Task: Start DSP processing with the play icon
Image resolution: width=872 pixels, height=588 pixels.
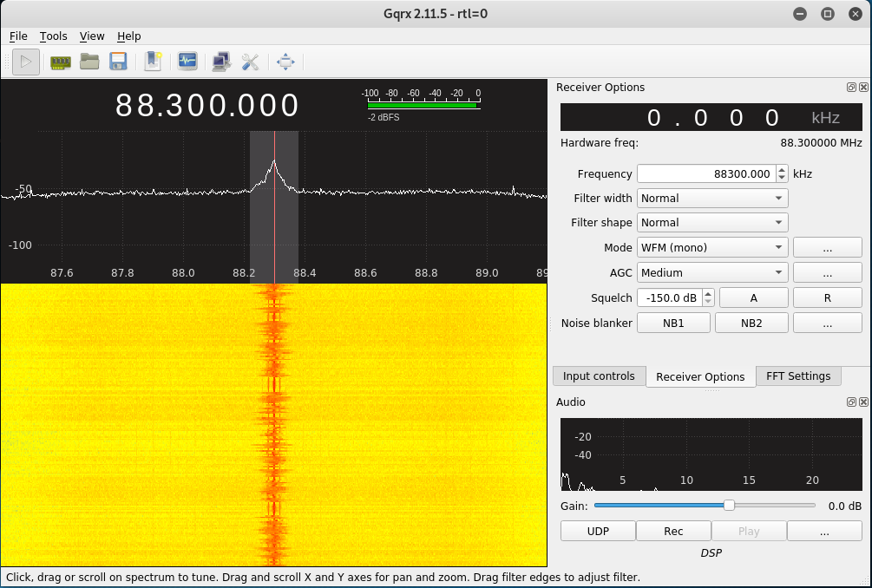Action: (26, 61)
